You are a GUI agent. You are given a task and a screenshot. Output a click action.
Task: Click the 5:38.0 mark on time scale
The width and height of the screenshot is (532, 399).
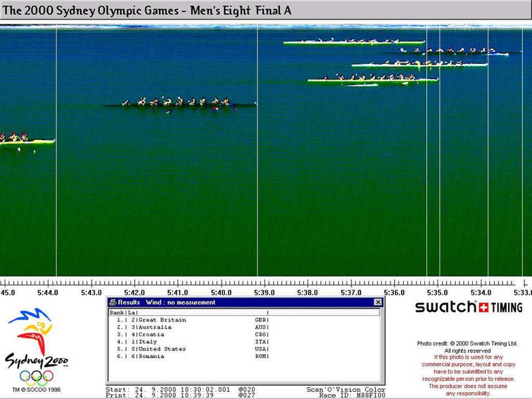point(308,293)
